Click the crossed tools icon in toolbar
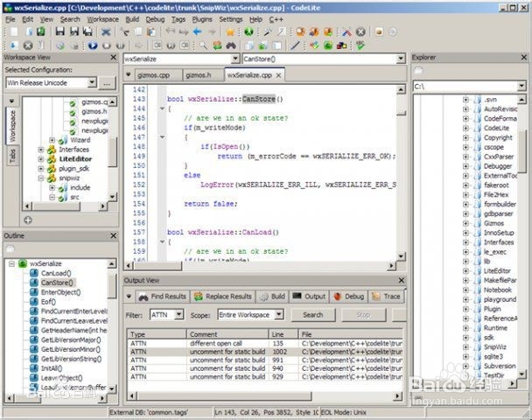This screenshot has height=420, width=532. click(346, 31)
